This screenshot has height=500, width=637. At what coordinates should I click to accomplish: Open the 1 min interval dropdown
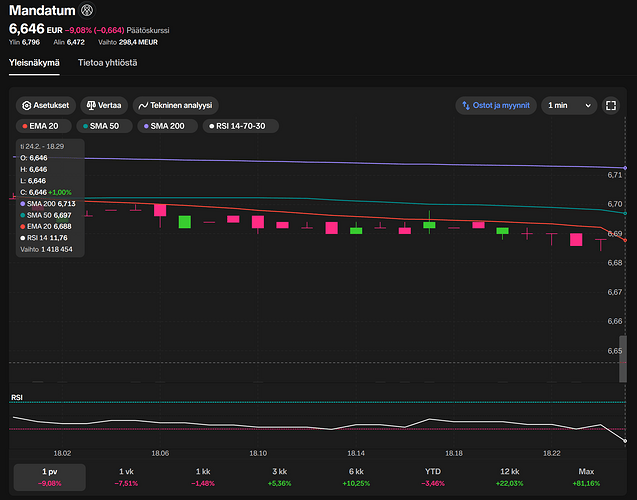click(x=569, y=105)
